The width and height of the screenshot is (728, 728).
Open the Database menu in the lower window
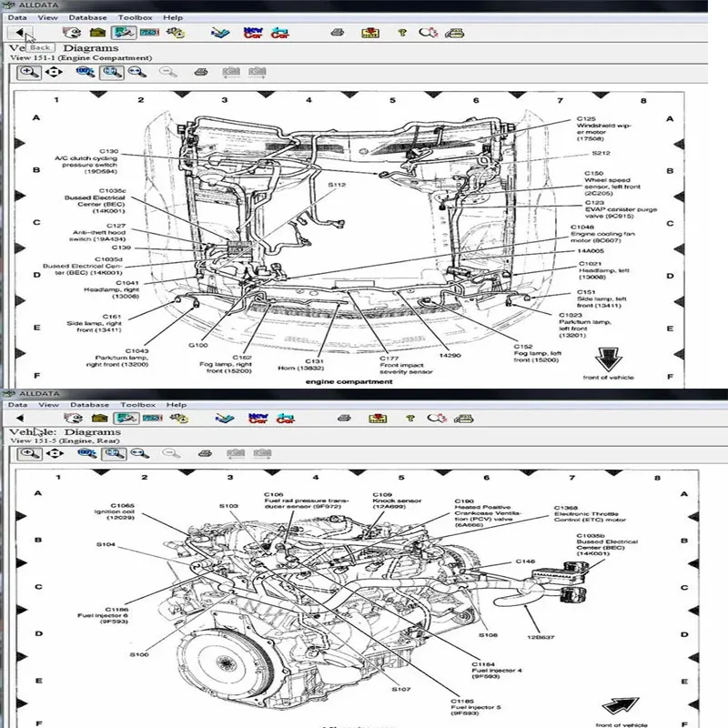[x=89, y=405]
